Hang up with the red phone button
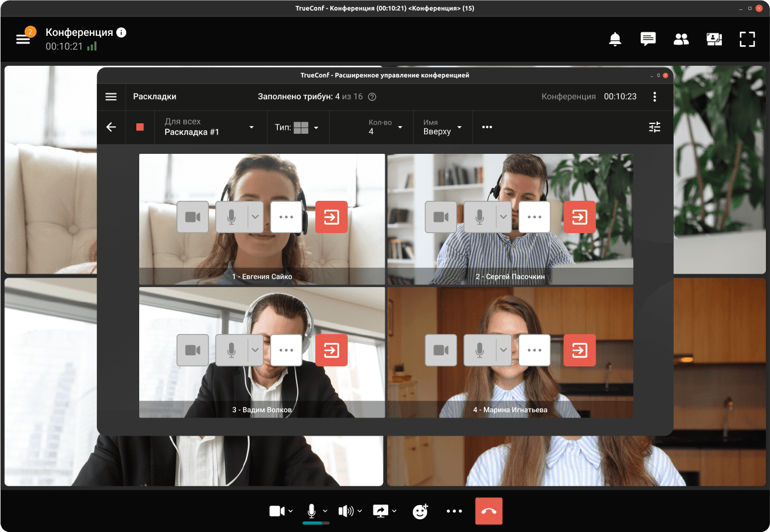770x532 pixels. click(x=489, y=511)
